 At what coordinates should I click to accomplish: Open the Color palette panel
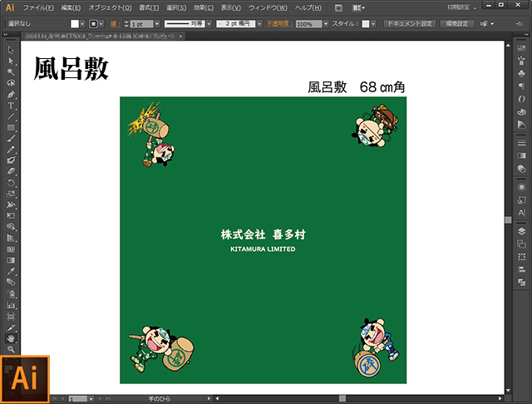click(521, 112)
